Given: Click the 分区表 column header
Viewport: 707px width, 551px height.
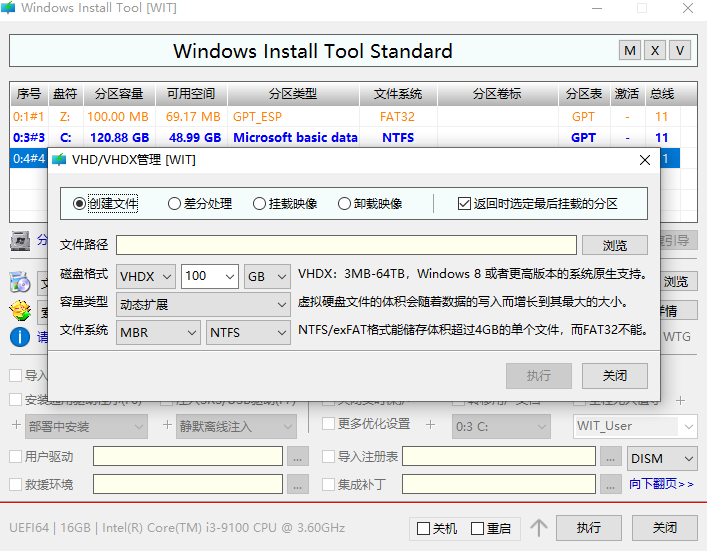Looking at the screenshot, I should coord(584,94).
